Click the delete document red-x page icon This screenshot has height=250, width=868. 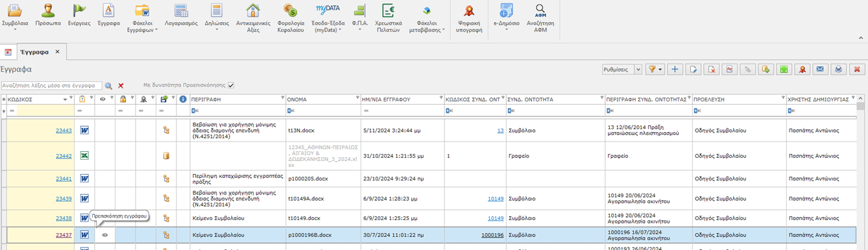(712, 69)
